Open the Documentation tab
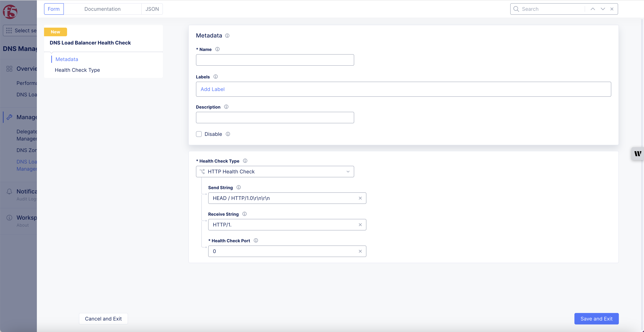This screenshot has height=332, width=644. [x=102, y=9]
